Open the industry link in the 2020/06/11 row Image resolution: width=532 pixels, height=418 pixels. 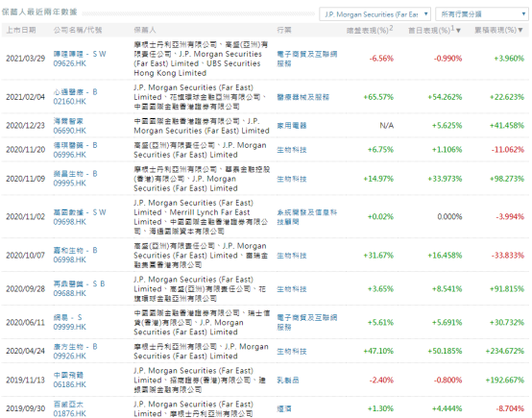coord(307,322)
